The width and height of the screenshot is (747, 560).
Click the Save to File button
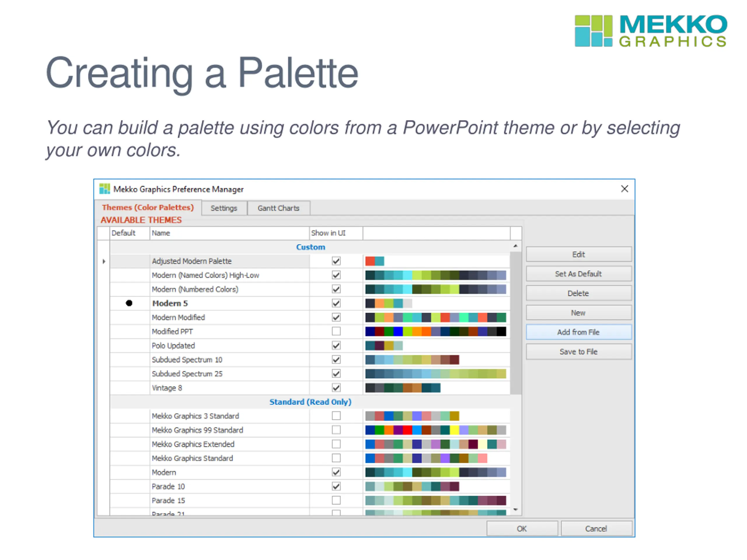click(578, 352)
